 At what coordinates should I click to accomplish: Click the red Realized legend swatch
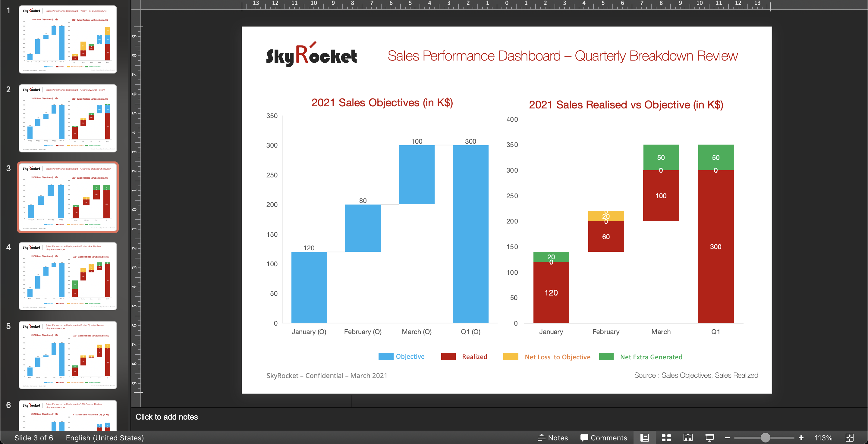coord(448,356)
